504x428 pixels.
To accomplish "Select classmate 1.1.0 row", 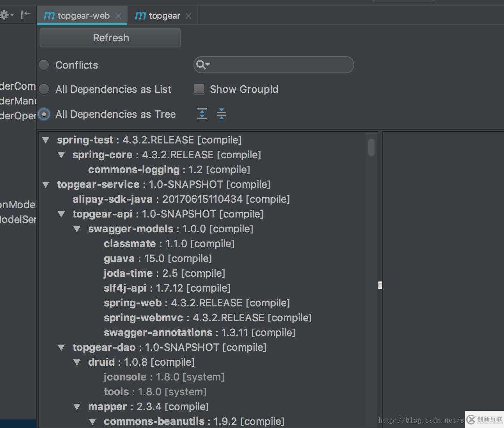I will (x=169, y=244).
